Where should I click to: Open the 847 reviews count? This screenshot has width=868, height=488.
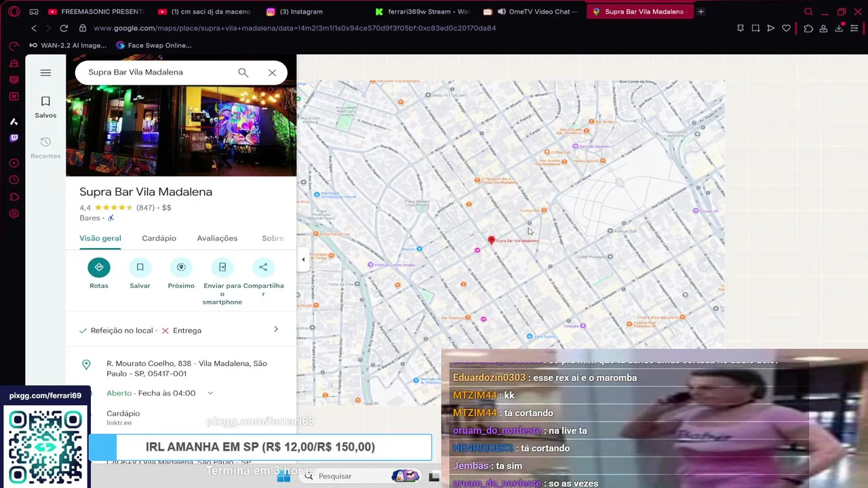(x=145, y=207)
